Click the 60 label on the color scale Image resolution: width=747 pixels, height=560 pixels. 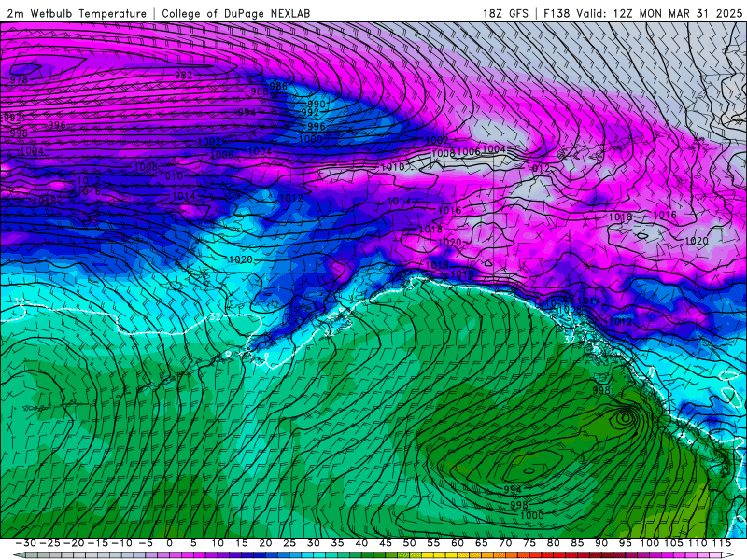458,543
